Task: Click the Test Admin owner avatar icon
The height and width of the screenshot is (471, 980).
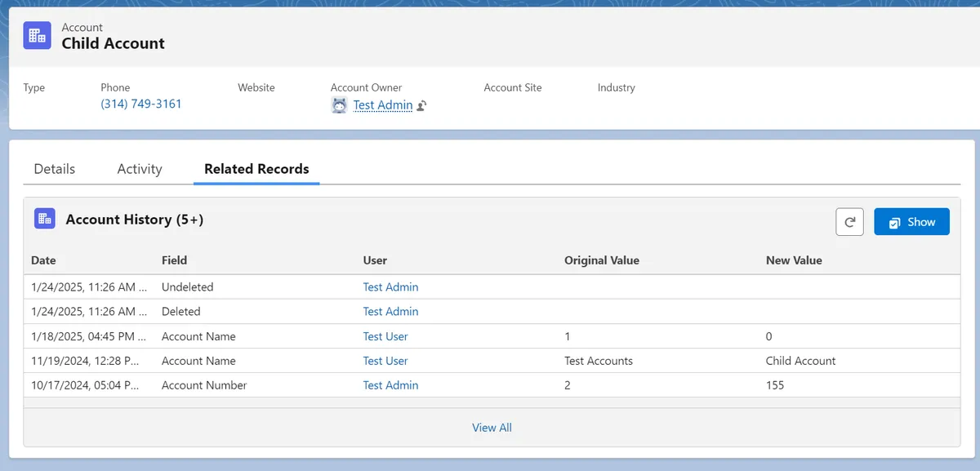Action: [x=339, y=105]
